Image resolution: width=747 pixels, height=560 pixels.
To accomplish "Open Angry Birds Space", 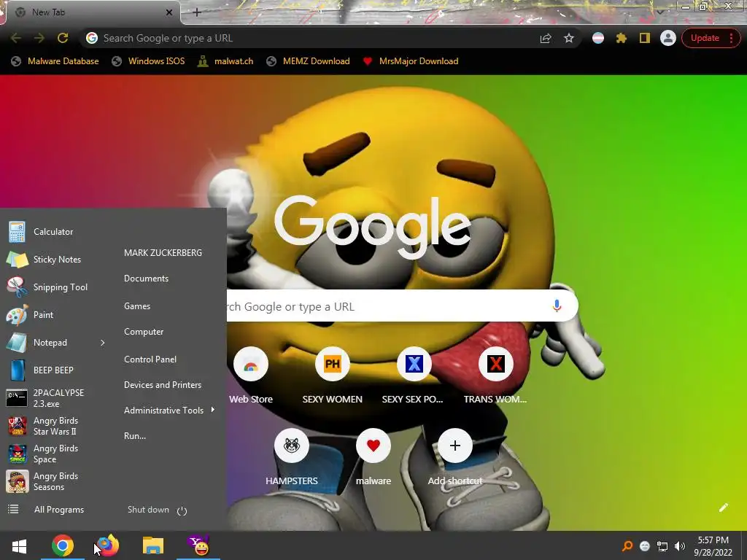I will point(56,454).
